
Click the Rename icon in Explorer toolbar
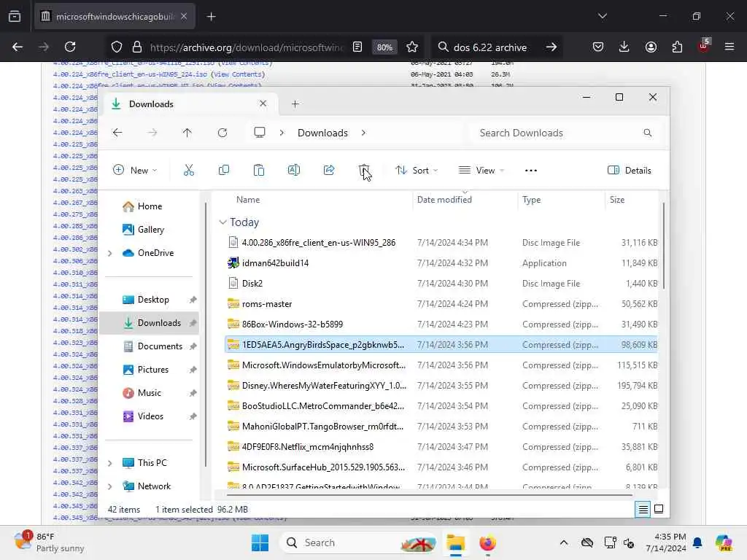click(294, 170)
